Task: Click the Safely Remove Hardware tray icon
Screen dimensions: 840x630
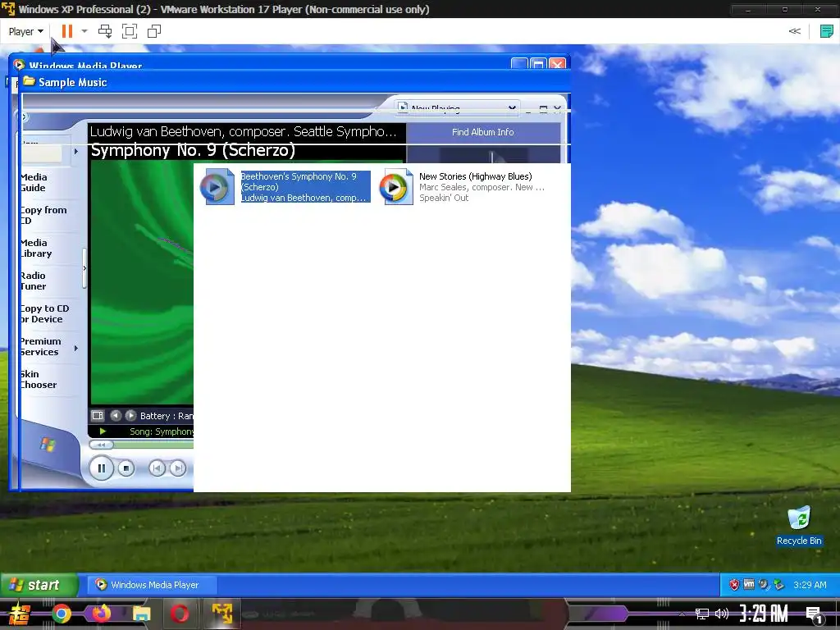Action: (x=779, y=585)
